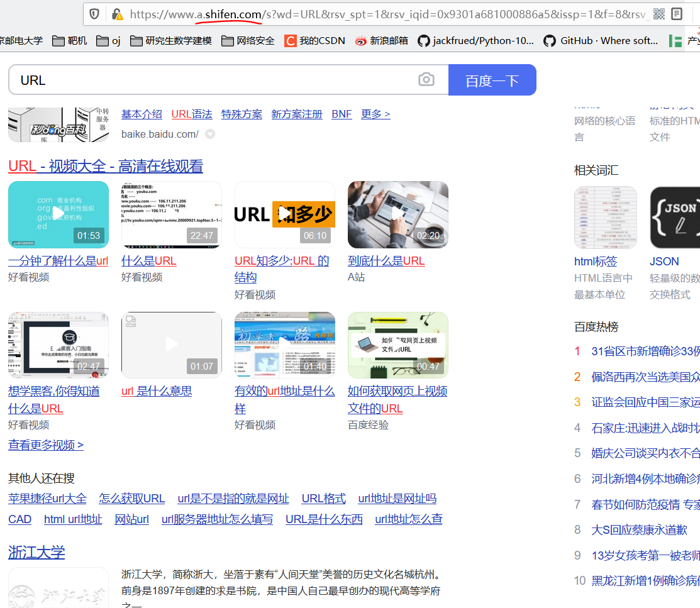Click html url地址 related search
This screenshot has height=608, width=700.
pyautogui.click(x=73, y=519)
